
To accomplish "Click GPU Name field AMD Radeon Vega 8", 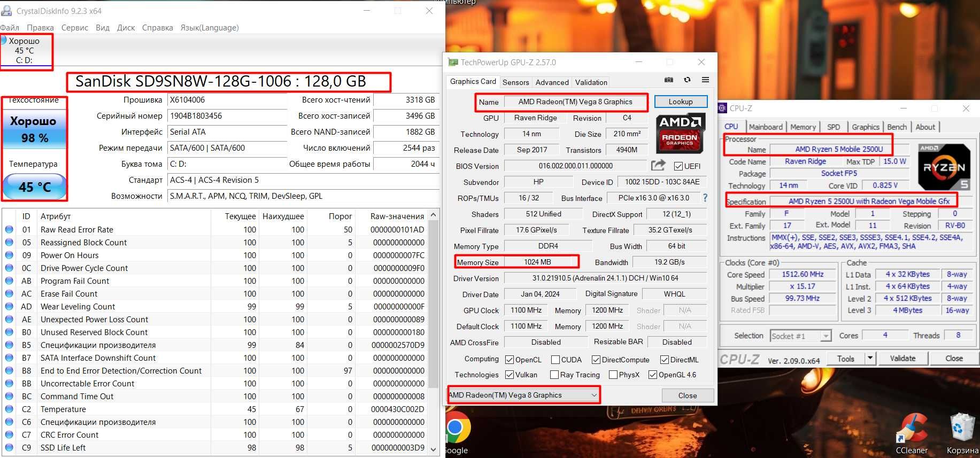I will 575,102.
